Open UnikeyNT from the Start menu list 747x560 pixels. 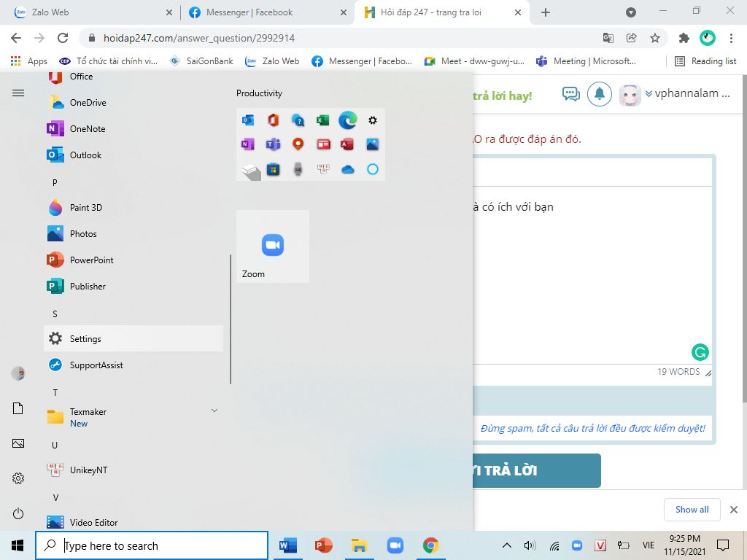click(133, 470)
